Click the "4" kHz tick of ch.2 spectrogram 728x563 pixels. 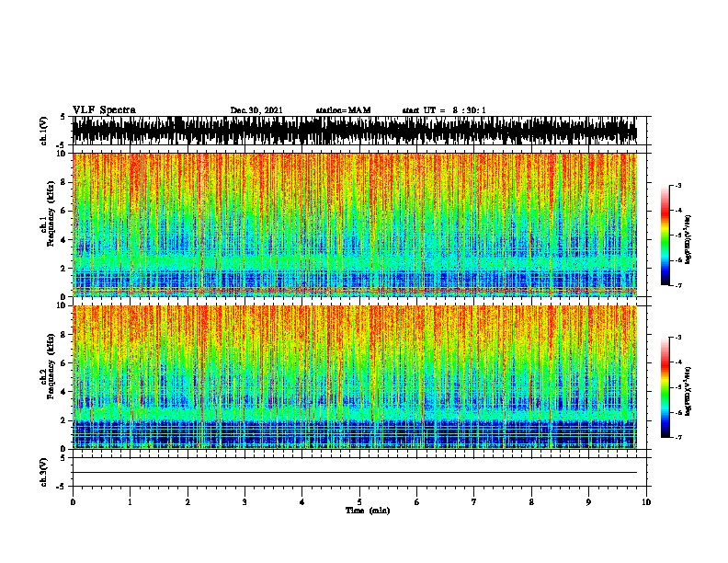point(65,392)
